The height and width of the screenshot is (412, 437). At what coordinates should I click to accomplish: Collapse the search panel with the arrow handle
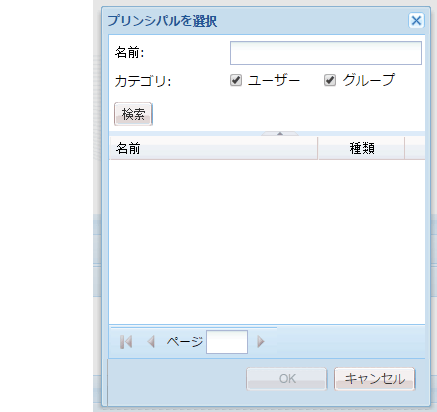click(280, 134)
